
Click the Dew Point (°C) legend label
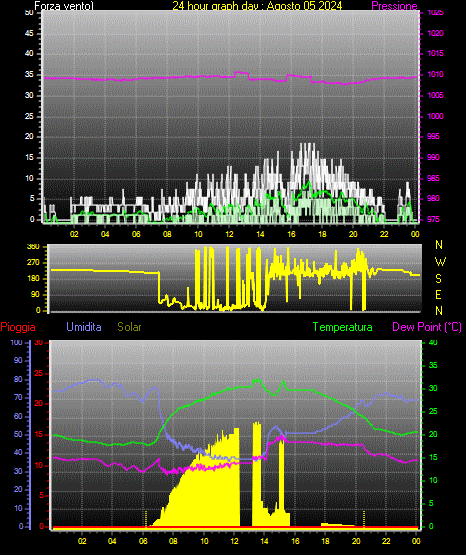pos(427,327)
